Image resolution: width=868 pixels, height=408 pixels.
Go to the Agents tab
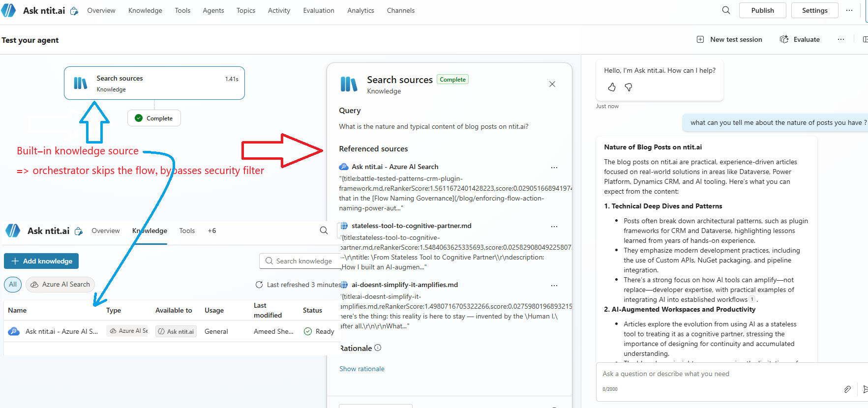[x=213, y=10]
